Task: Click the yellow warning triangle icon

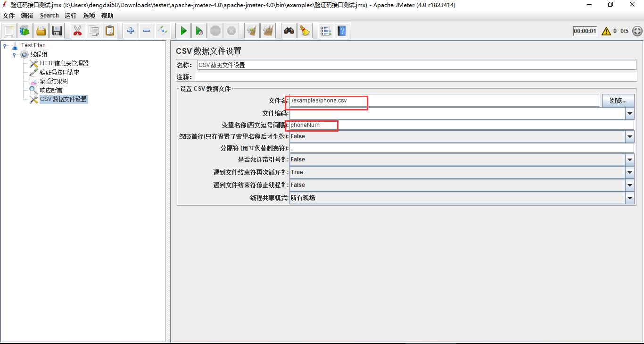Action: (x=606, y=31)
